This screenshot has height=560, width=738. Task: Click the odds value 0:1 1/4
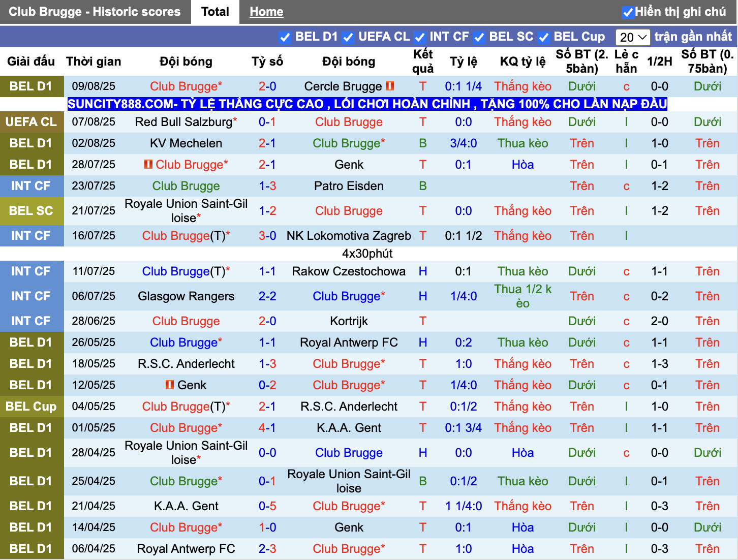click(x=464, y=86)
